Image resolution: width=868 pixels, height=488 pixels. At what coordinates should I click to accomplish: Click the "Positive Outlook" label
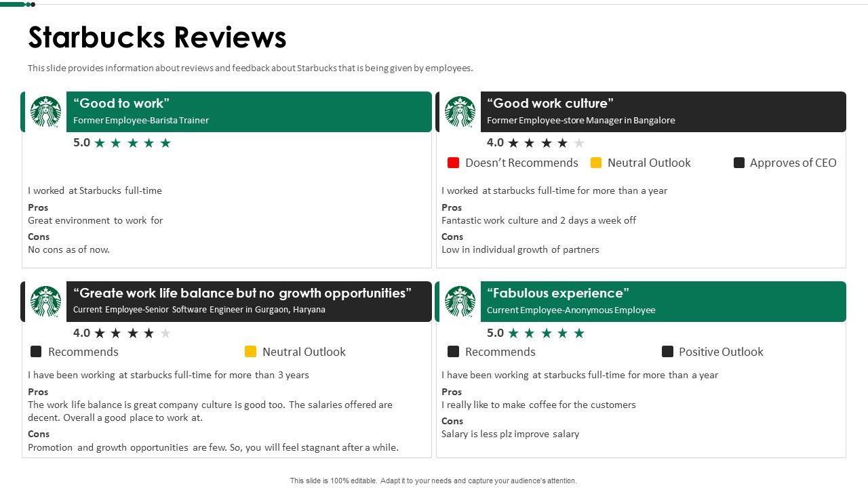(721, 352)
